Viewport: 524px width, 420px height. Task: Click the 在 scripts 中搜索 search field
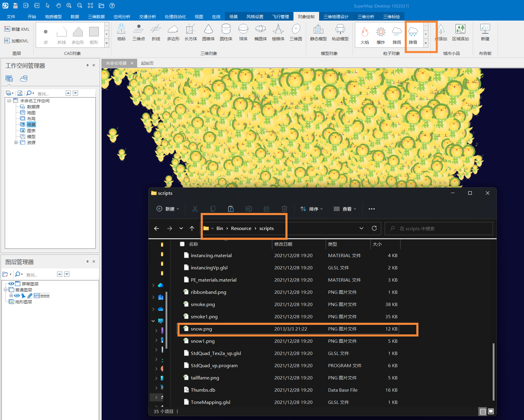(x=438, y=228)
